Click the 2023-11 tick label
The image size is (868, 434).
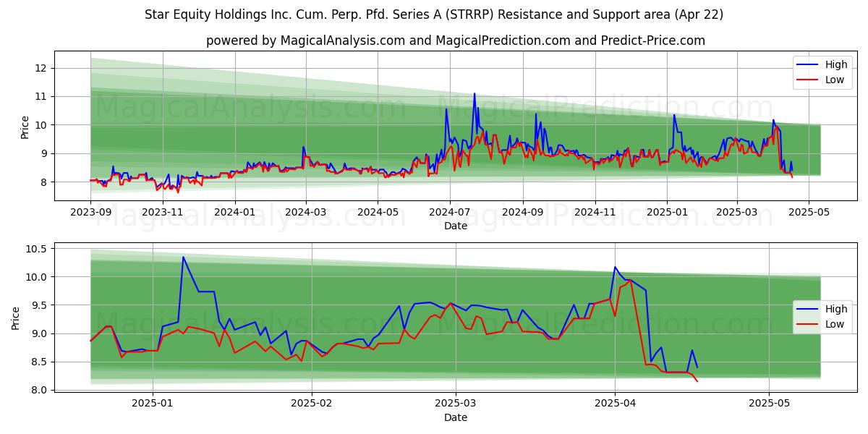pyautogui.click(x=162, y=212)
